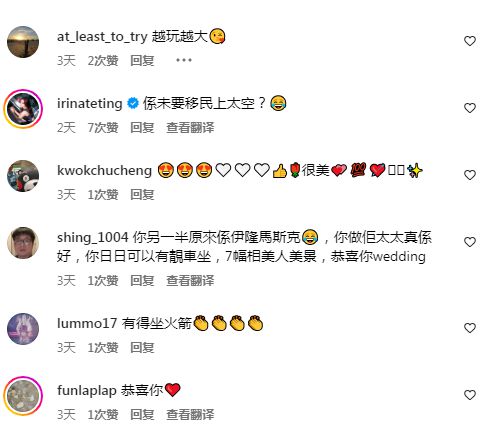Open irinateting's verified badge
Image resolution: width=483 pixels, height=438 pixels.
tap(133, 104)
